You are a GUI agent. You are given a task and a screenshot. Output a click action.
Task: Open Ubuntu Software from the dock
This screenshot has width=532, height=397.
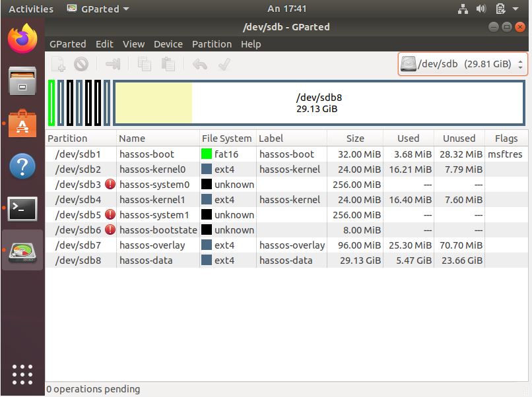22,123
